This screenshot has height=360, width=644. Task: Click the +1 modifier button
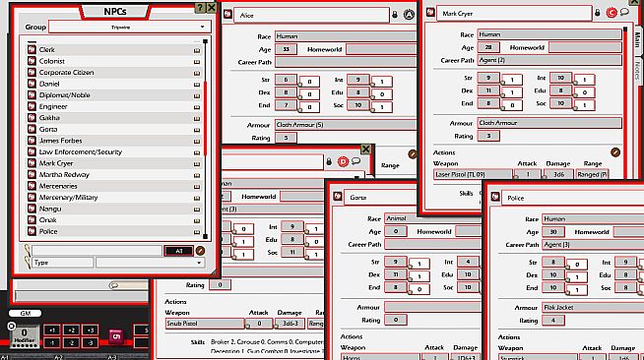(52, 330)
